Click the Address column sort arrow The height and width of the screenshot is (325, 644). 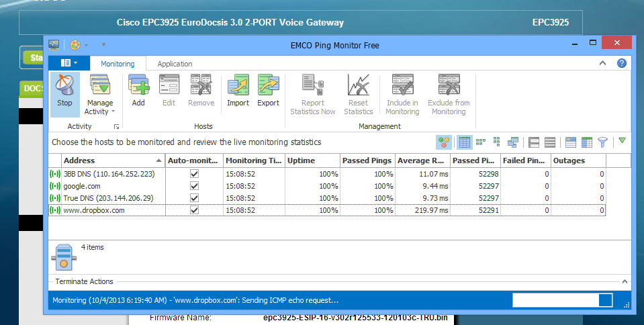pyautogui.click(x=158, y=160)
